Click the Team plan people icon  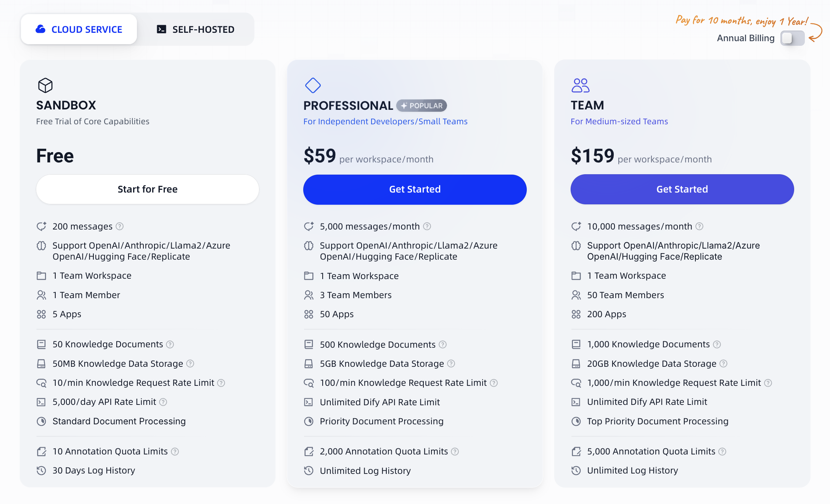(580, 85)
